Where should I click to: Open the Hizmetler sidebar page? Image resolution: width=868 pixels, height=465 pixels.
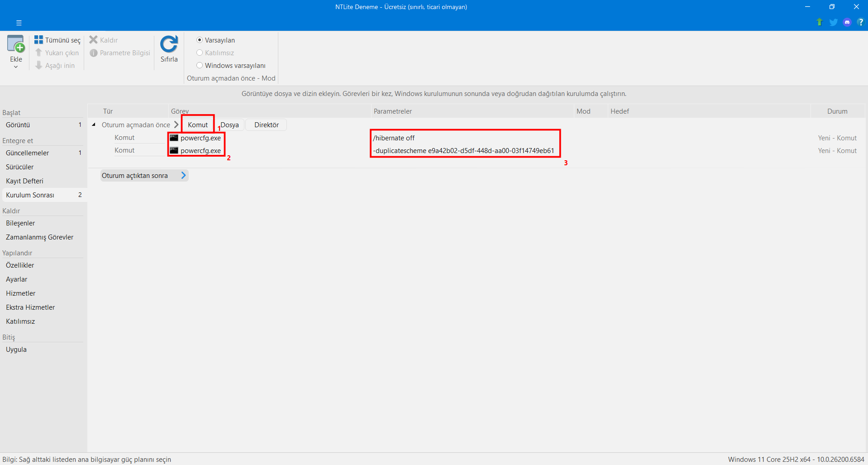(x=43, y=293)
